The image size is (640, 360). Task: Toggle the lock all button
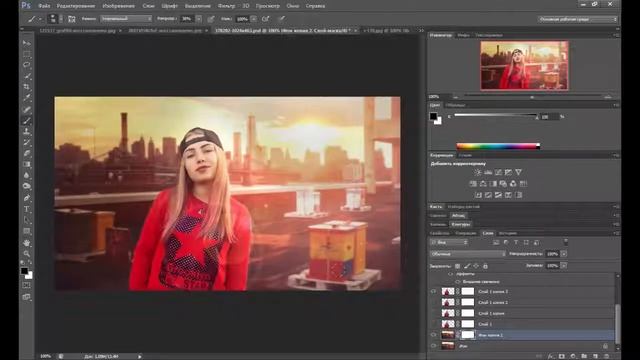click(x=485, y=266)
